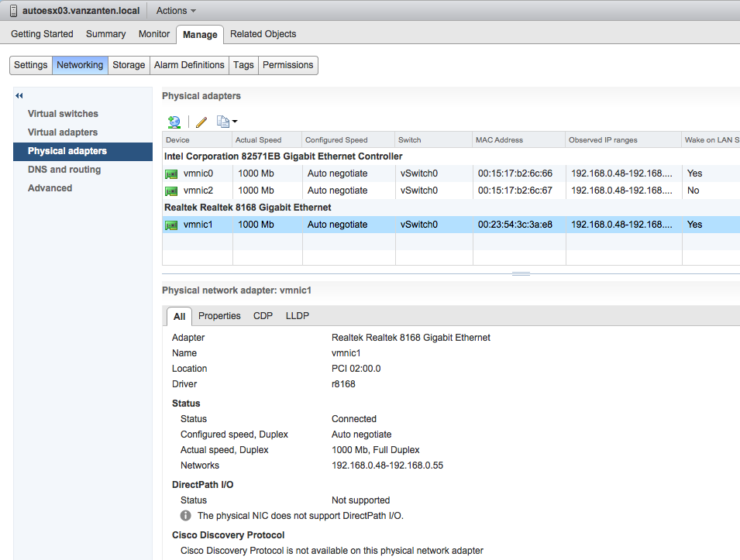
Task: Open Advanced networking section
Action: tap(50, 187)
